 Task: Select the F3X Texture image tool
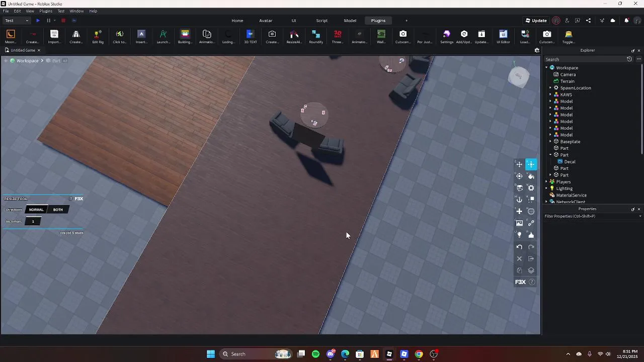pos(519,223)
